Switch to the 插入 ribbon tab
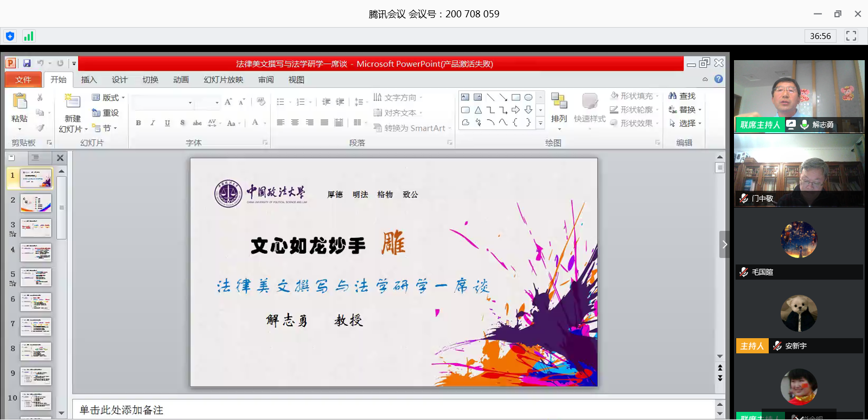Screen dimensions: 868x420 pos(89,80)
